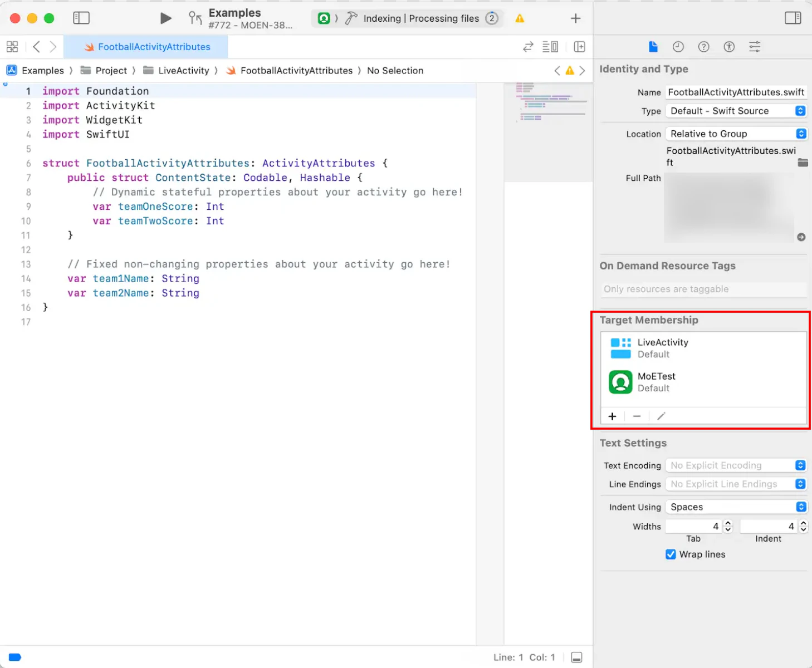Open the History inspector clock icon
812x668 pixels.
(678, 47)
